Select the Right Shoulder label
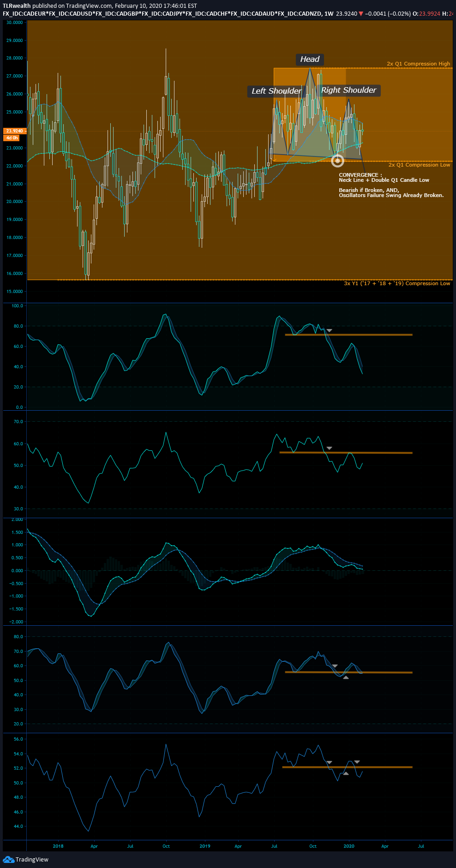Viewport: 456px width, 868px height. 348,90
